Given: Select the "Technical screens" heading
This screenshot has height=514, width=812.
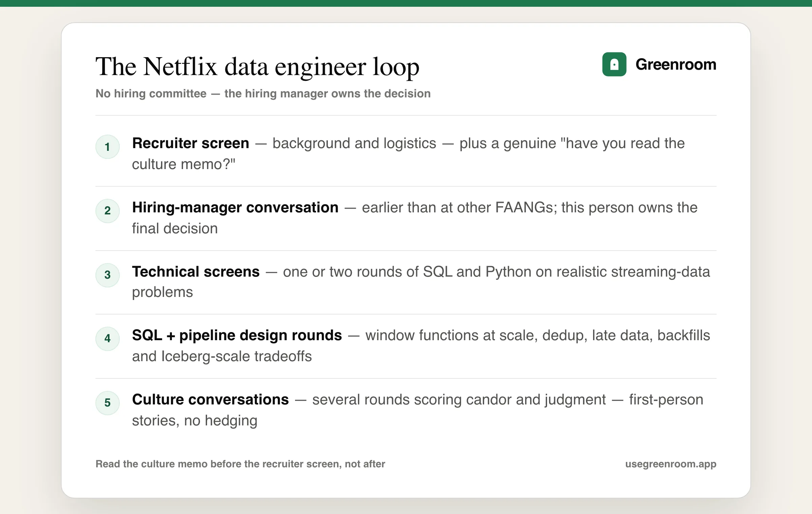Looking at the screenshot, I should point(196,272).
